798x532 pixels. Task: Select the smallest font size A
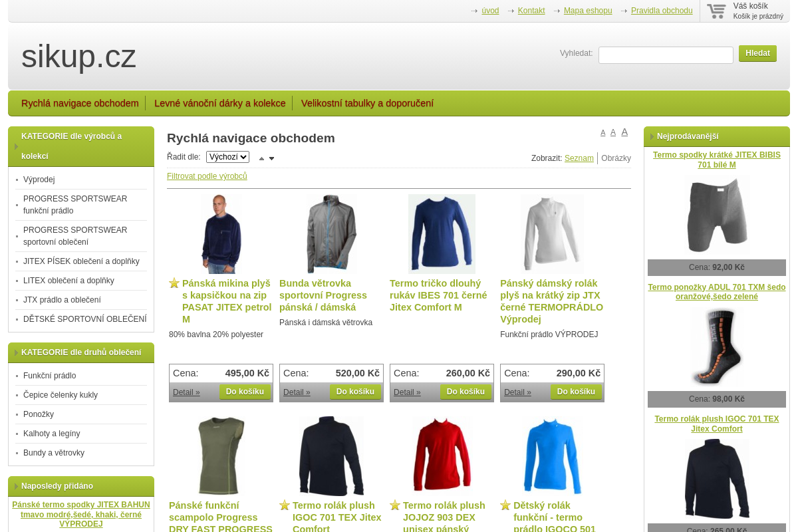(x=602, y=133)
